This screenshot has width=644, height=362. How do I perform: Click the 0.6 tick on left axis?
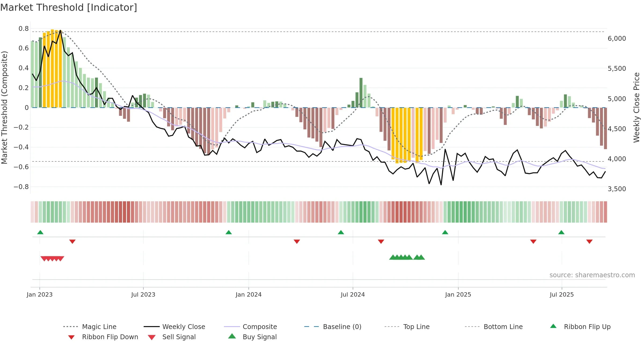point(24,48)
